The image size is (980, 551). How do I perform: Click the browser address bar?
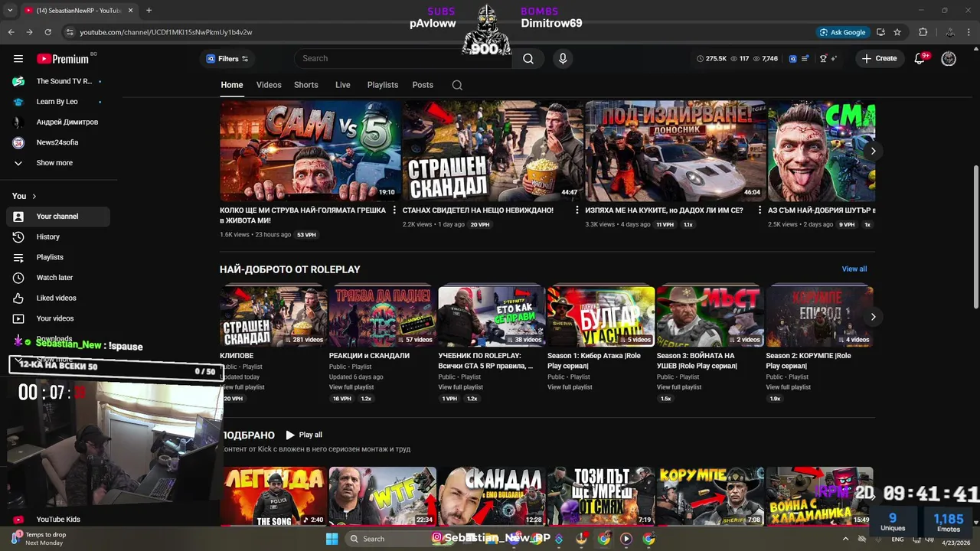pyautogui.click(x=436, y=32)
